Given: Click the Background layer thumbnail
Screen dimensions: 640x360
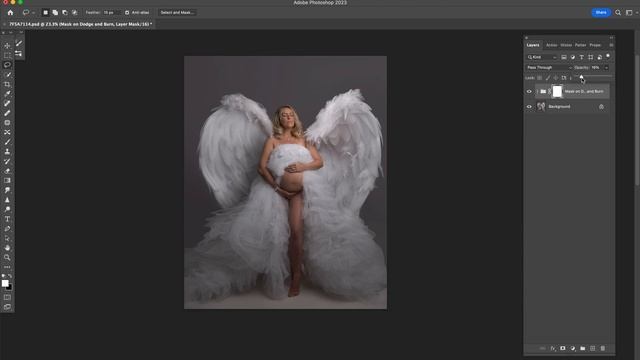Looking at the screenshot, I should click(541, 107).
